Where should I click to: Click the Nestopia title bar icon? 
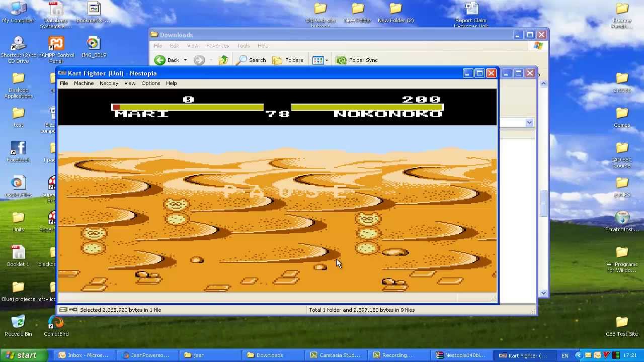click(62, 73)
